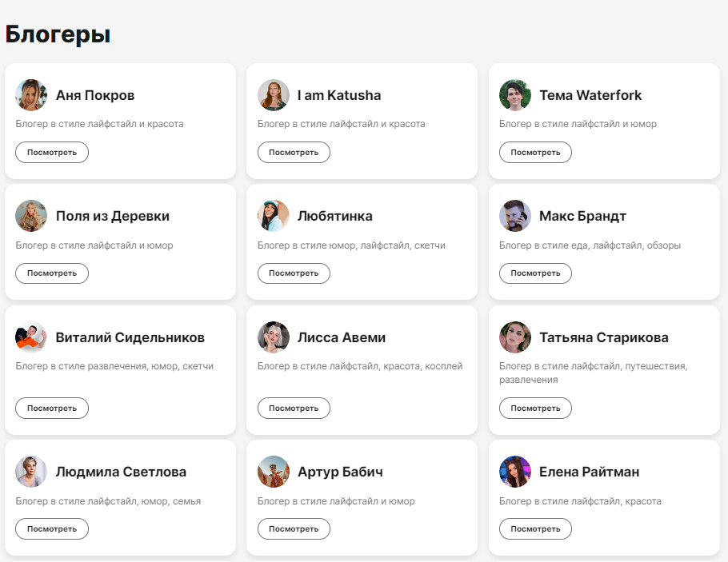Image resolution: width=728 pixels, height=562 pixels.
Task: View Любятинка's profile via Посмотреть button
Action: point(294,273)
